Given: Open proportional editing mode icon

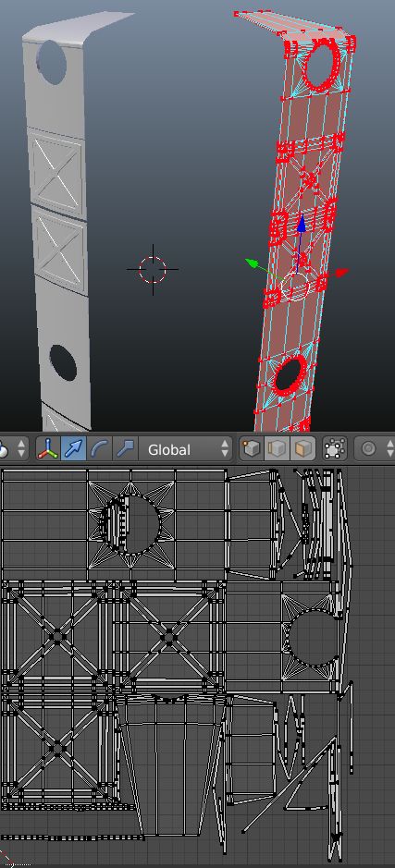Looking at the screenshot, I should 368,449.
